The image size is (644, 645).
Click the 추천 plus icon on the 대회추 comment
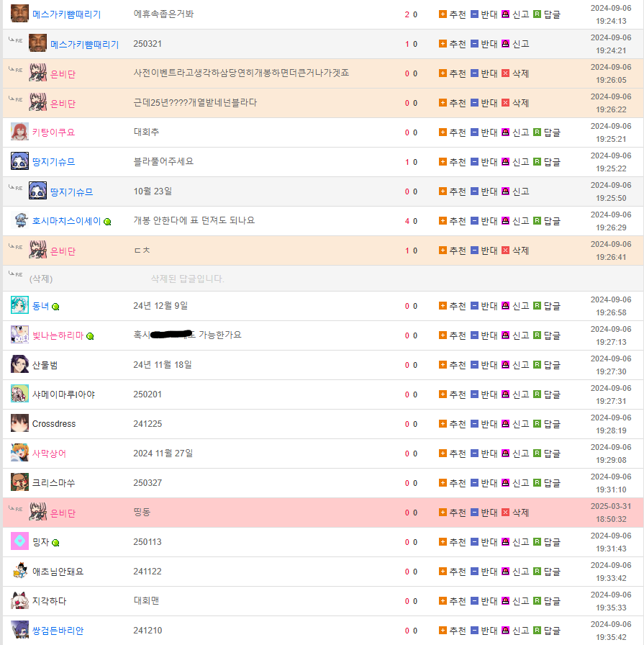tap(443, 132)
